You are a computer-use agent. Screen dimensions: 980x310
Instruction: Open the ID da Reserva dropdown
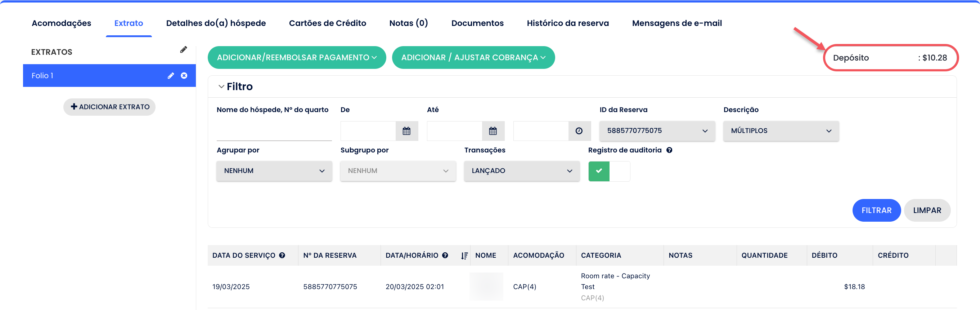(657, 131)
